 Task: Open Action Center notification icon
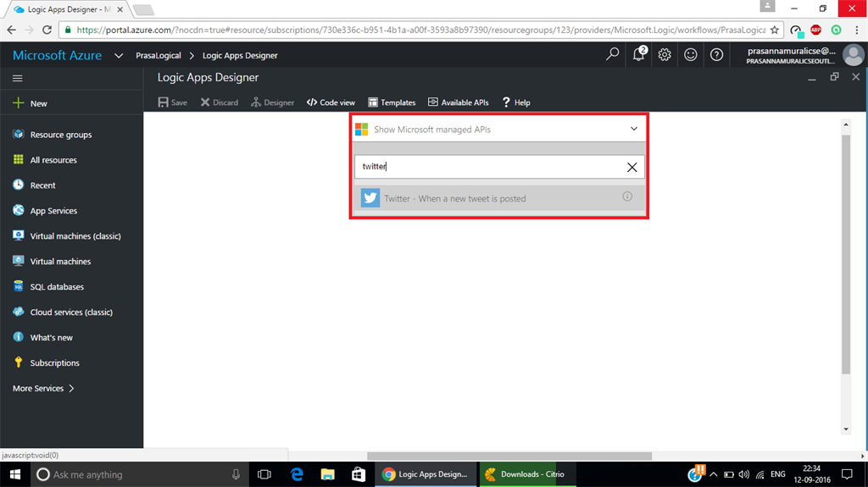click(x=847, y=474)
